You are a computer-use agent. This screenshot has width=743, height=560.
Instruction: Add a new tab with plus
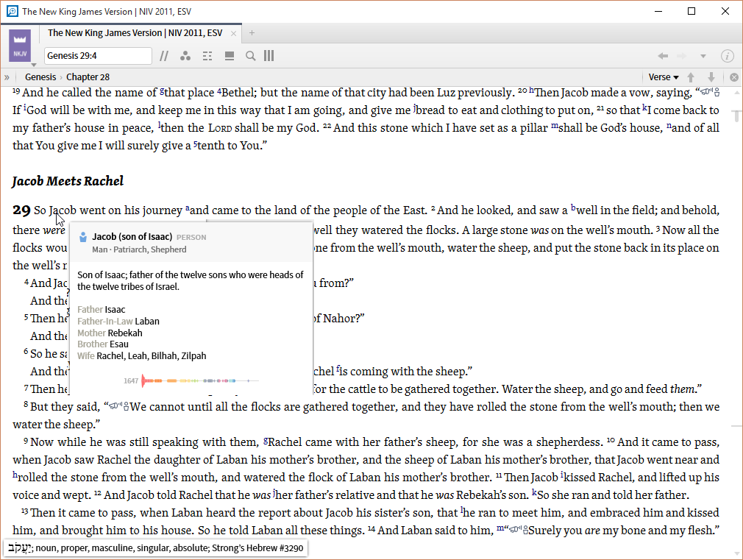click(252, 32)
